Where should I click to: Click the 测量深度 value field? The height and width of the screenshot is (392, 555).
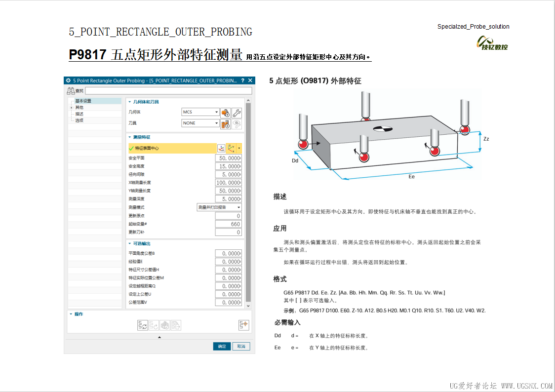tap(228, 199)
